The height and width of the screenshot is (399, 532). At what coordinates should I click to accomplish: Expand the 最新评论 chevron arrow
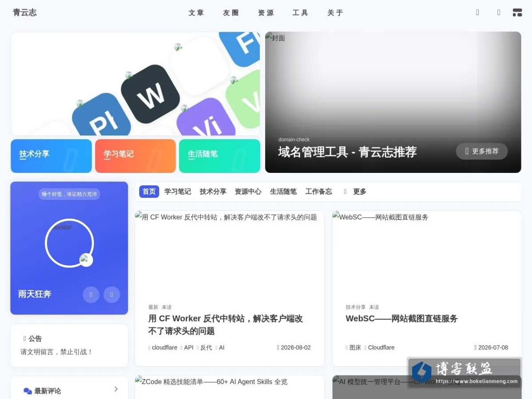click(116, 389)
